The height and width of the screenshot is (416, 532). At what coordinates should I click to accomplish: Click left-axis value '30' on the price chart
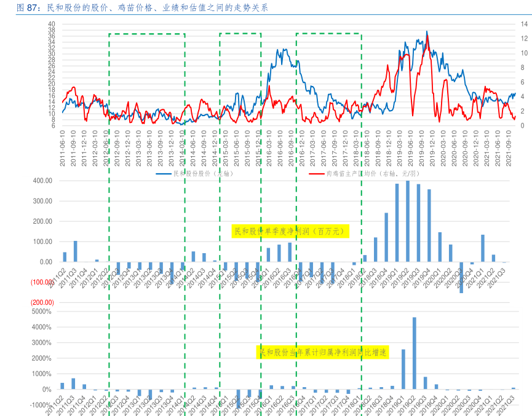pos(52,54)
